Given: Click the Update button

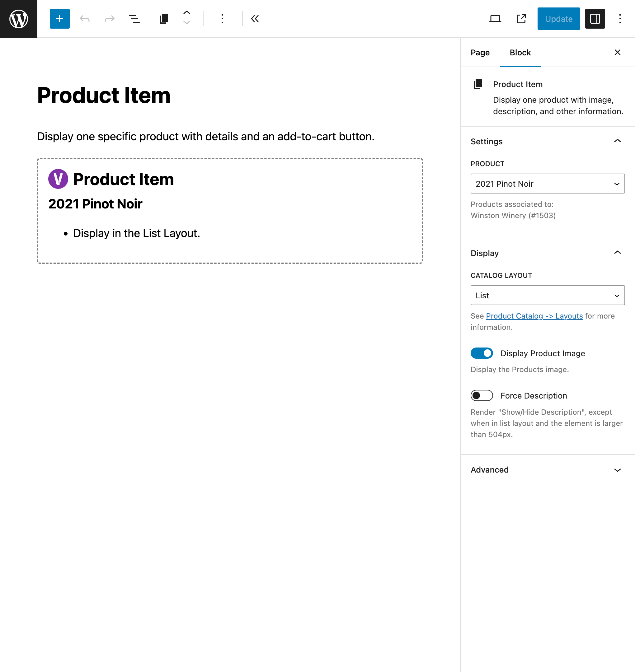Looking at the screenshot, I should (x=558, y=19).
